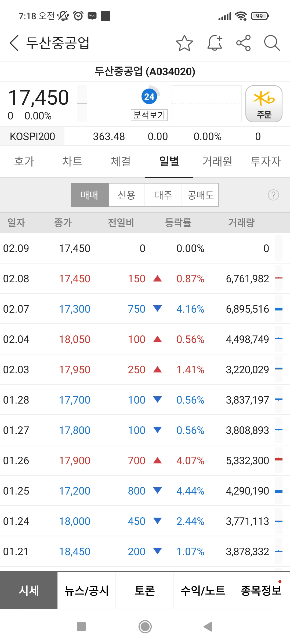
Task: Open the share icon
Action: click(244, 43)
